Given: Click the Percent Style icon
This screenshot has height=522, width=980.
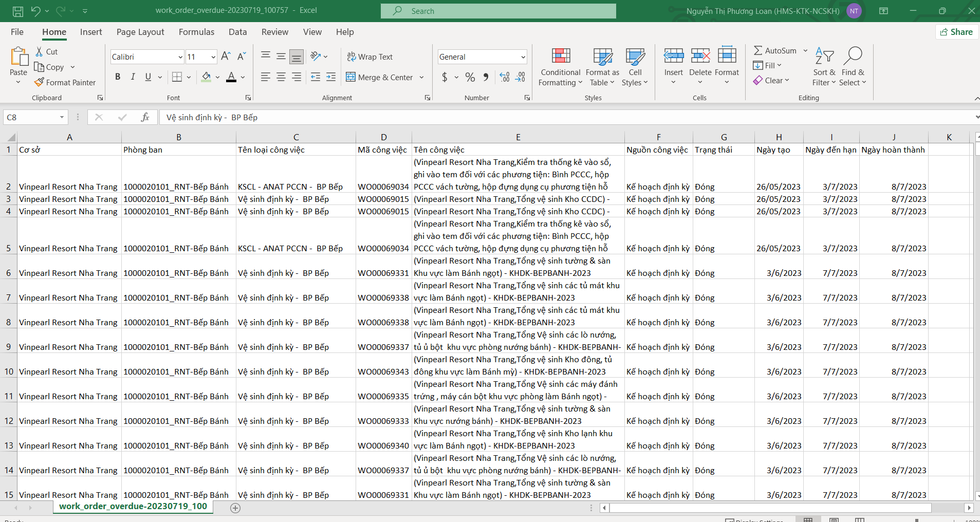Looking at the screenshot, I should 470,77.
